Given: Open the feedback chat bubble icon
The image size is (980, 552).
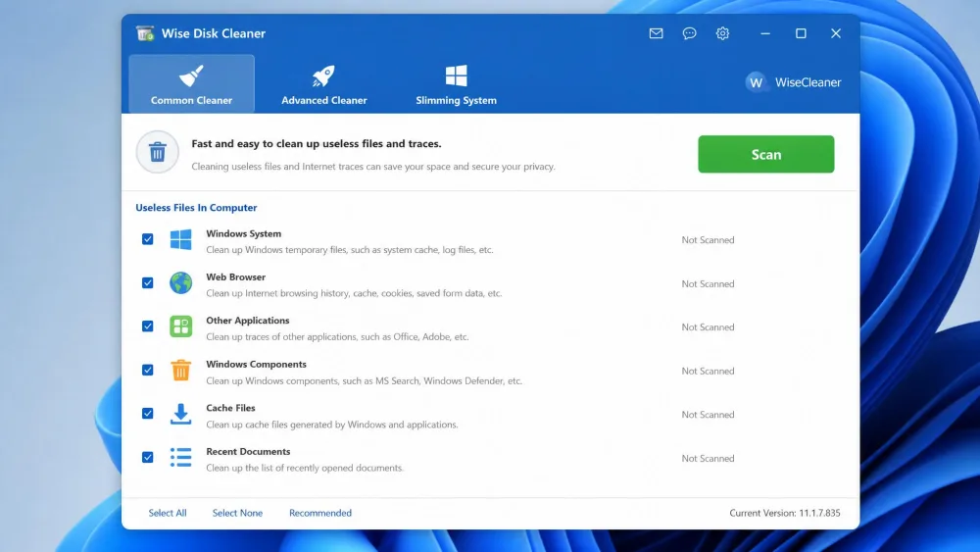Looking at the screenshot, I should click(x=689, y=33).
